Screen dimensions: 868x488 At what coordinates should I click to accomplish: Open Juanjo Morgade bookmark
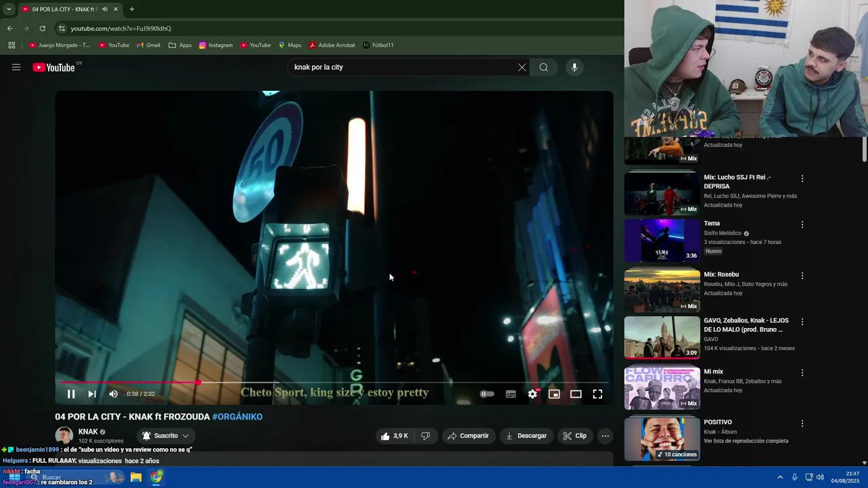pyautogui.click(x=60, y=45)
